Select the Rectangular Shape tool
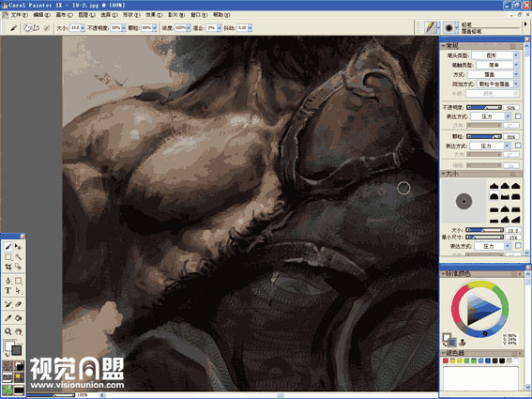The height and width of the screenshot is (399, 532). [x=19, y=281]
